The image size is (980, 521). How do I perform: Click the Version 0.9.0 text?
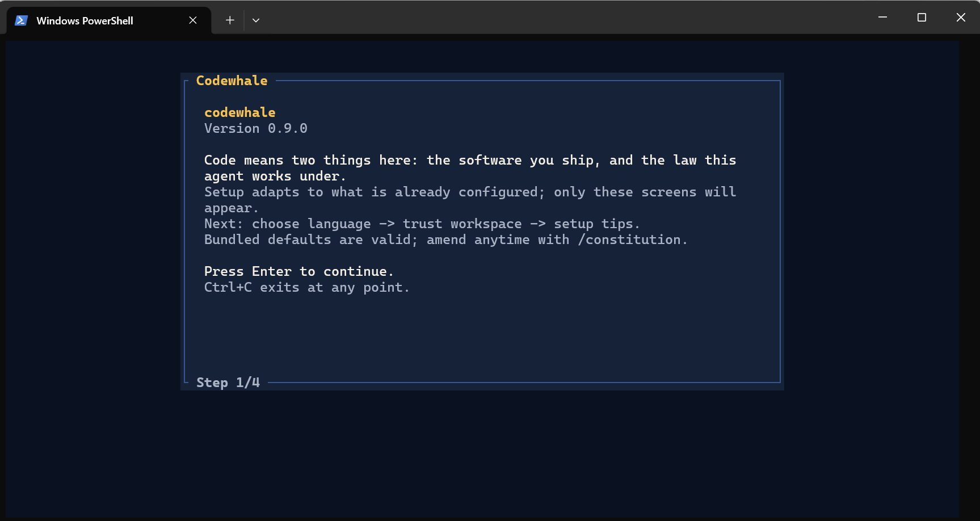tap(256, 128)
